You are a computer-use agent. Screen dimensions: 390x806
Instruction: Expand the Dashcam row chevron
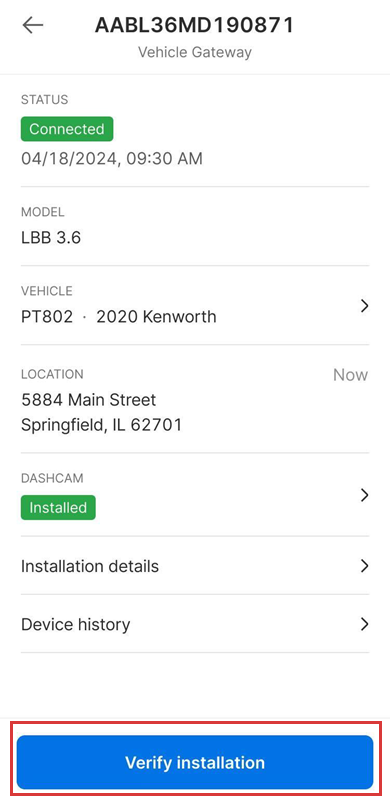(364, 495)
